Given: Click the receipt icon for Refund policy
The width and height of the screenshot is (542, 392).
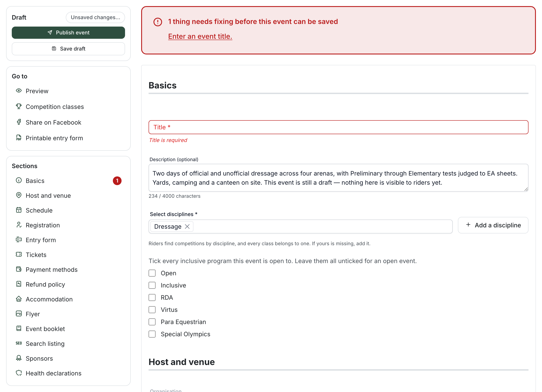Looking at the screenshot, I should (x=19, y=284).
